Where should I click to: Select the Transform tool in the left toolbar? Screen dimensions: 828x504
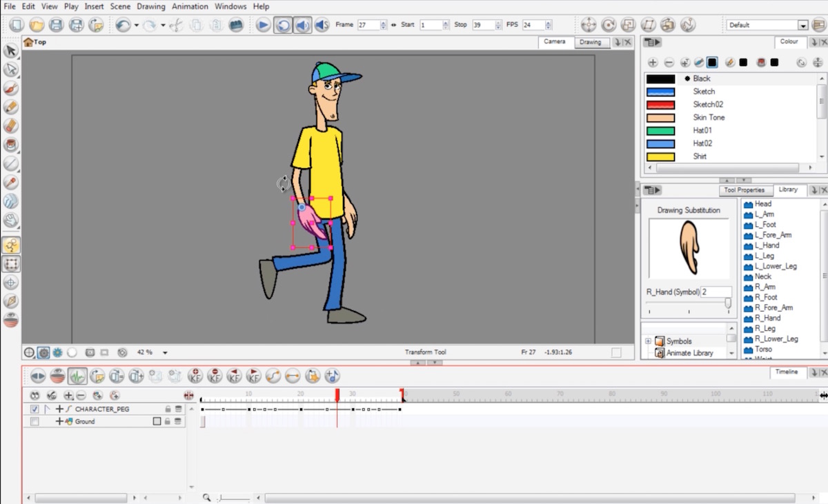tap(11, 245)
